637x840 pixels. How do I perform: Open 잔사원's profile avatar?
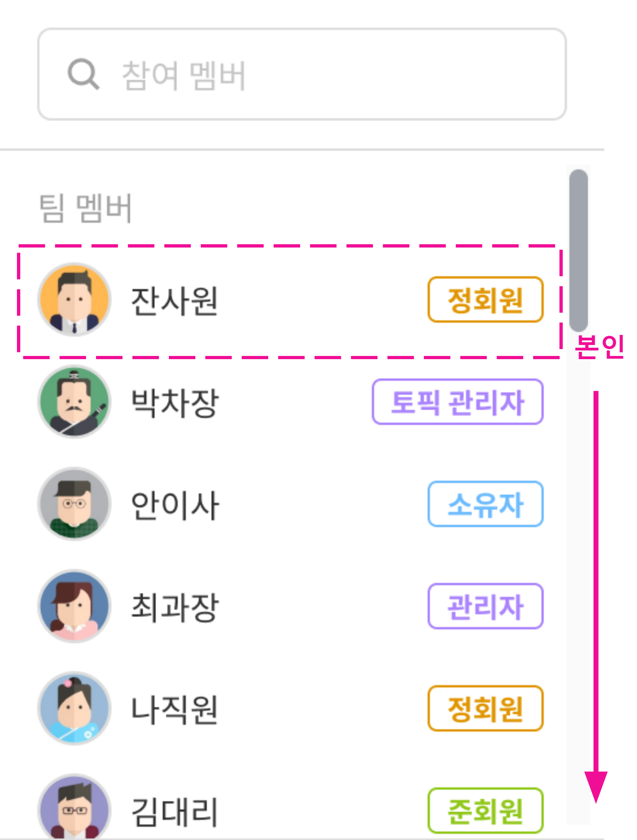pos(75,300)
